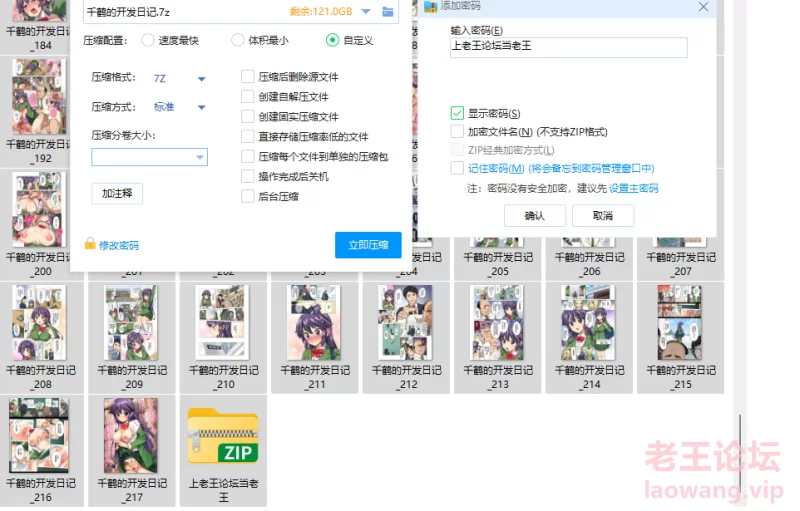Enable 压缩后删除源文件 checkbox
This screenshot has width=800, height=511.
[247, 77]
